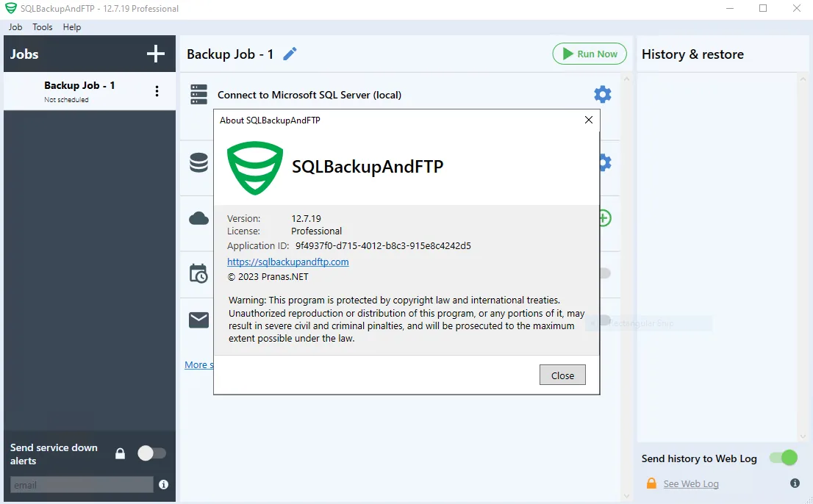Click the email confirmation envelope icon

pyautogui.click(x=198, y=320)
